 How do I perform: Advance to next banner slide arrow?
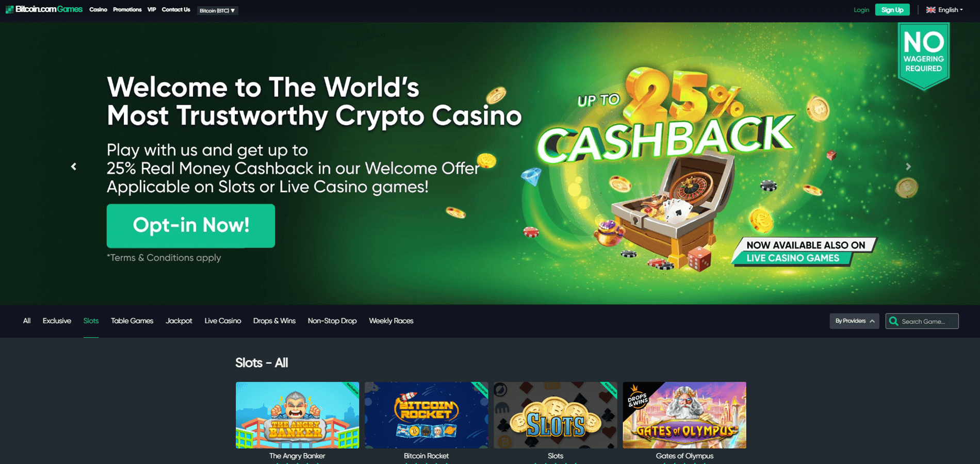[908, 167]
